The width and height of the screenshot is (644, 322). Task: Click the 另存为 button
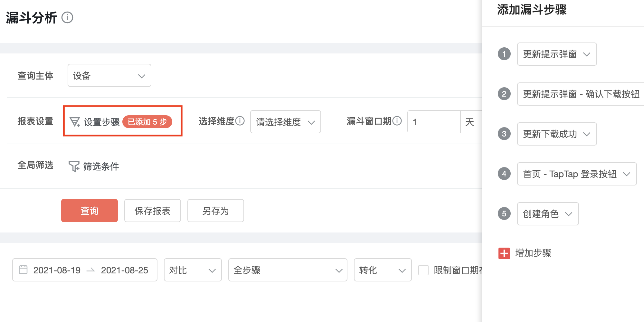(216, 211)
